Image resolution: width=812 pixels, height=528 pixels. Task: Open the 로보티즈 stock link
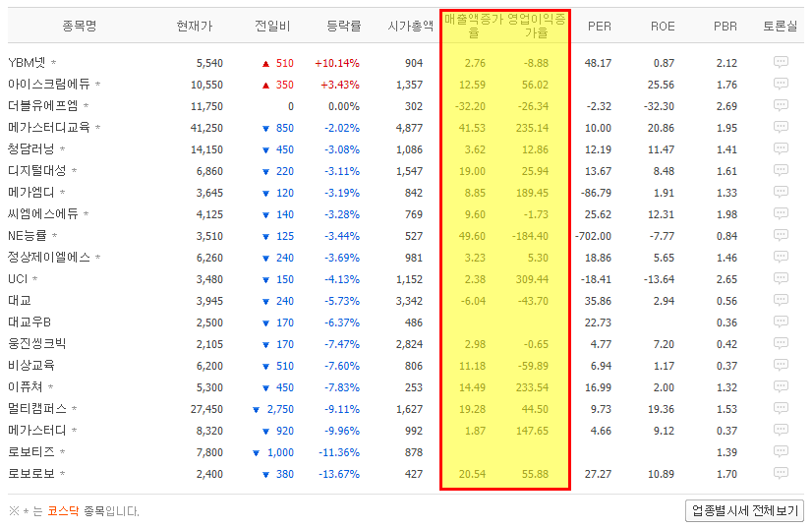point(31,452)
